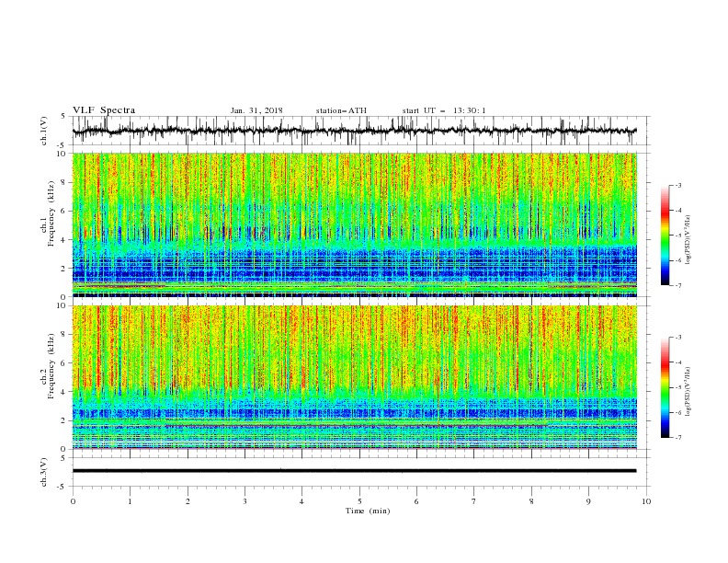
Task: Click the flat black ch.3 voltage trace
Action: [354, 471]
